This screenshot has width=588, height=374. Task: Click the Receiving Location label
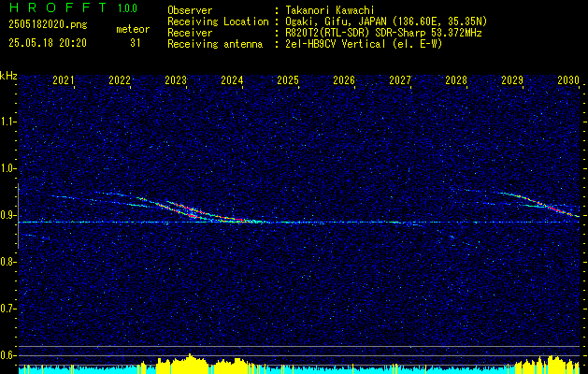(x=218, y=22)
